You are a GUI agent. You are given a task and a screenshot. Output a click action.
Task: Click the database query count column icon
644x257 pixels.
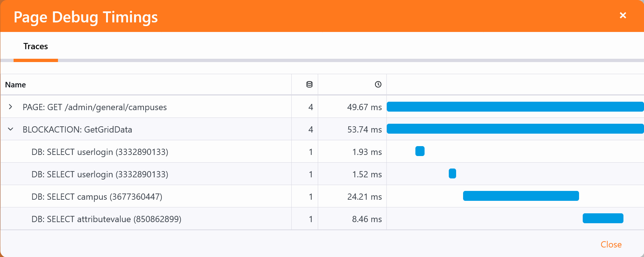pos(309,84)
